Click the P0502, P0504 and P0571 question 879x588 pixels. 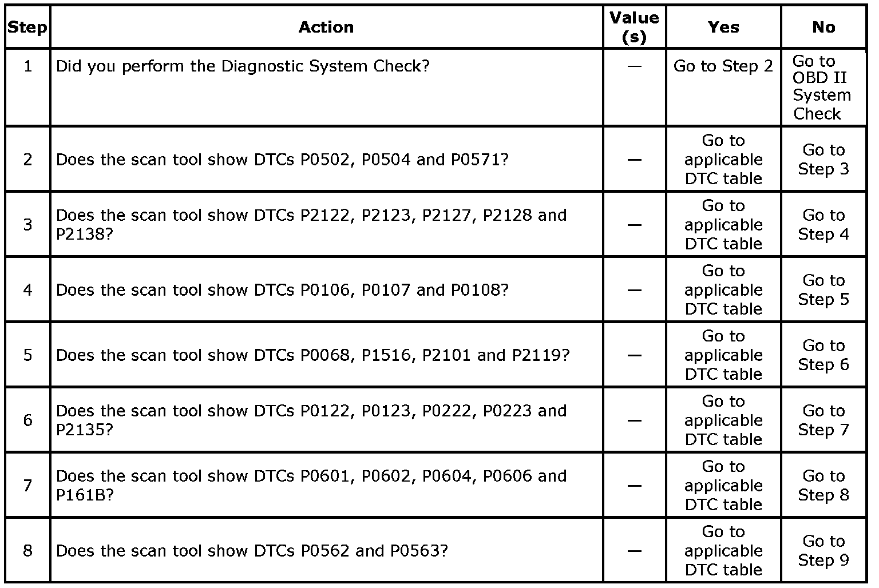tap(282, 160)
